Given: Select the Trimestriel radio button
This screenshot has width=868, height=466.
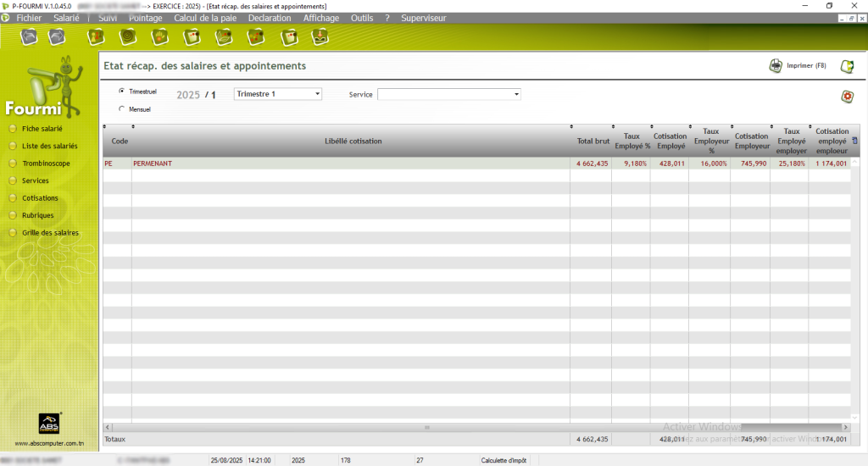Looking at the screenshot, I should click(x=122, y=91).
